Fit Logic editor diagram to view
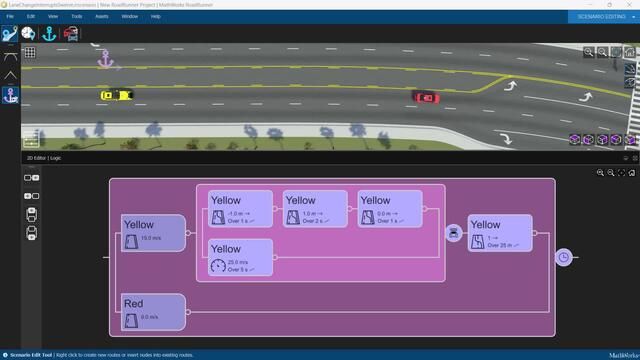This screenshot has width=640, height=360. pyautogui.click(x=622, y=173)
